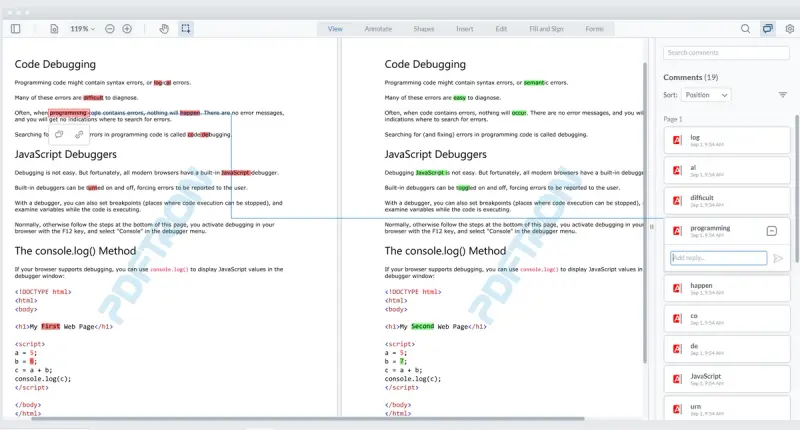Switch to the Edit tab
800x430 pixels.
(501, 29)
